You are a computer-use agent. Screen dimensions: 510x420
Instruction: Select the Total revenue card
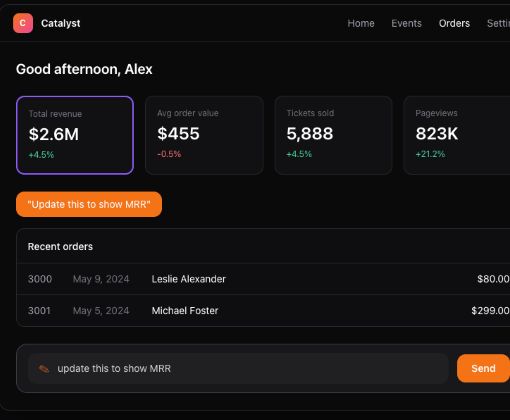[75, 135]
